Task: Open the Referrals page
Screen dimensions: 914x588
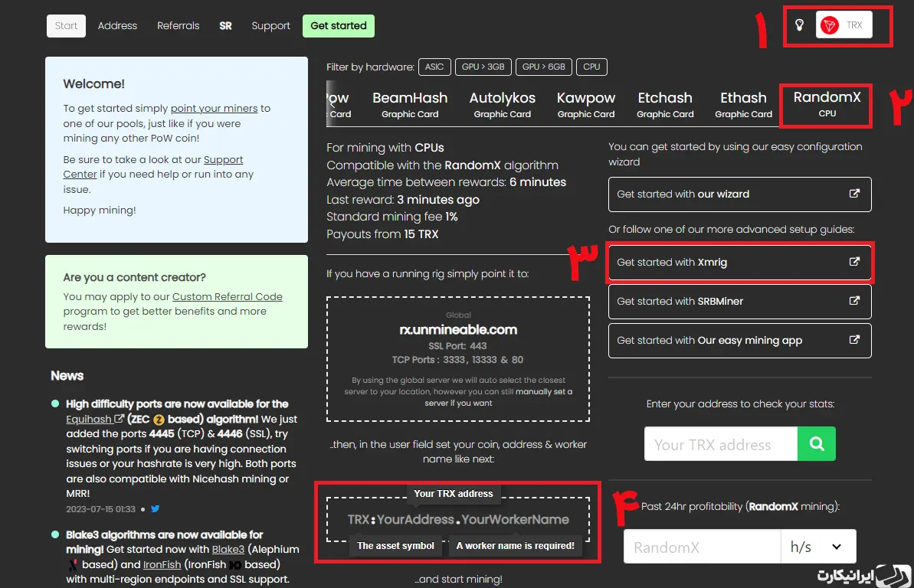Action: point(179,25)
